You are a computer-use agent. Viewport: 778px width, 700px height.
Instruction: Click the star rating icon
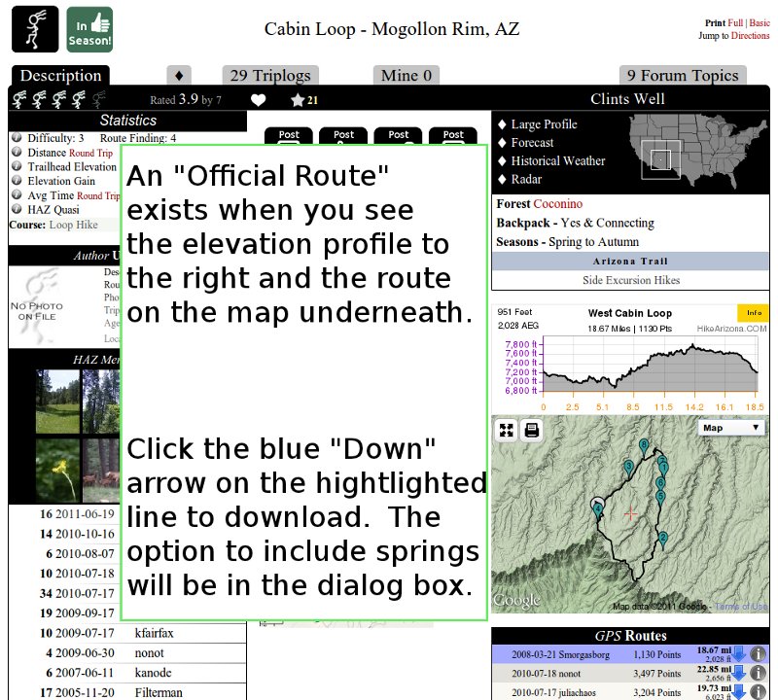[x=297, y=99]
